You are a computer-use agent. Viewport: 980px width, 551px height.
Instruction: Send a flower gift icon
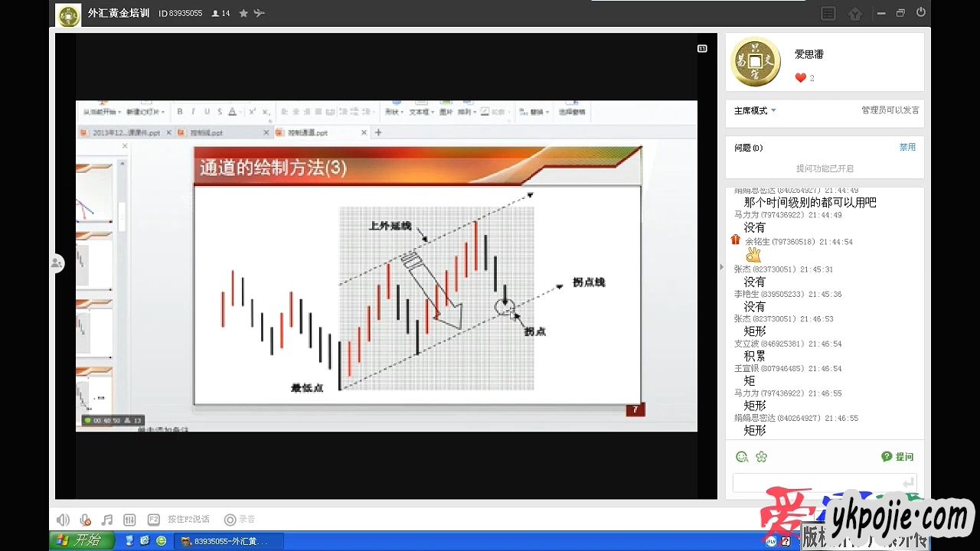pyautogui.click(x=761, y=457)
